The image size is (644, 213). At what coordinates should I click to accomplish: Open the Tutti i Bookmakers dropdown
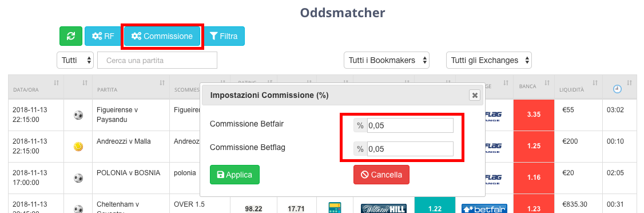(386, 61)
